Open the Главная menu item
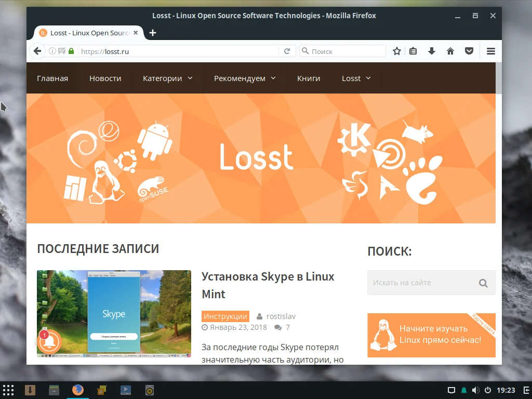This screenshot has height=399, width=532. tap(52, 78)
